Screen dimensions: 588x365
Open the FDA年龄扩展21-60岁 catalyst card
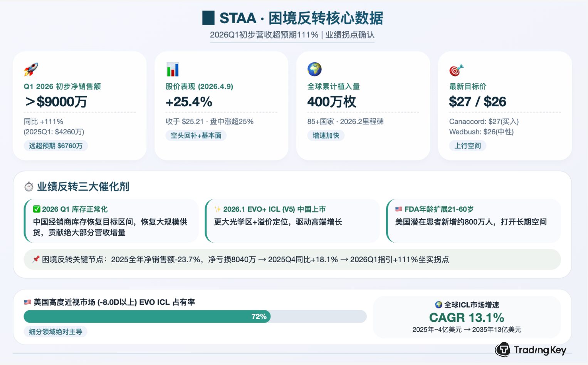473,221
